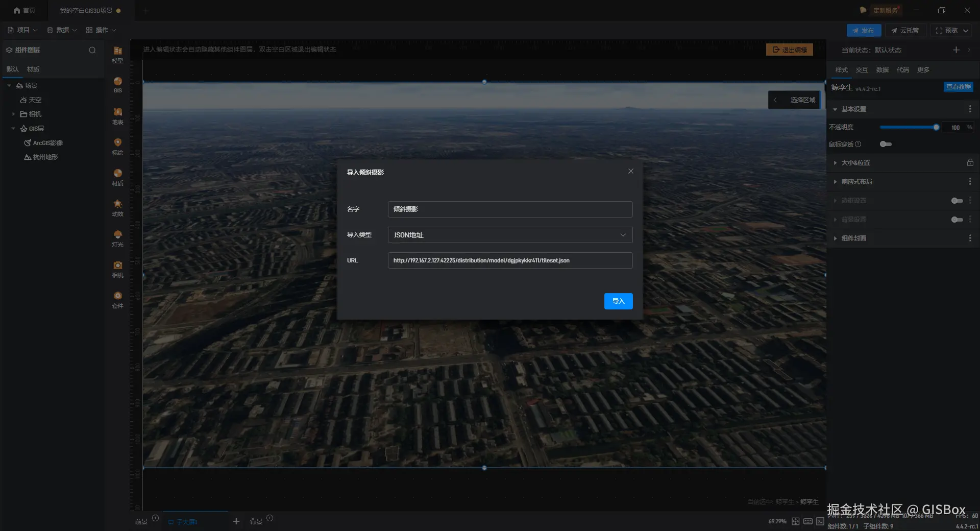Switch to the 数据 tab in right panel

click(x=882, y=70)
